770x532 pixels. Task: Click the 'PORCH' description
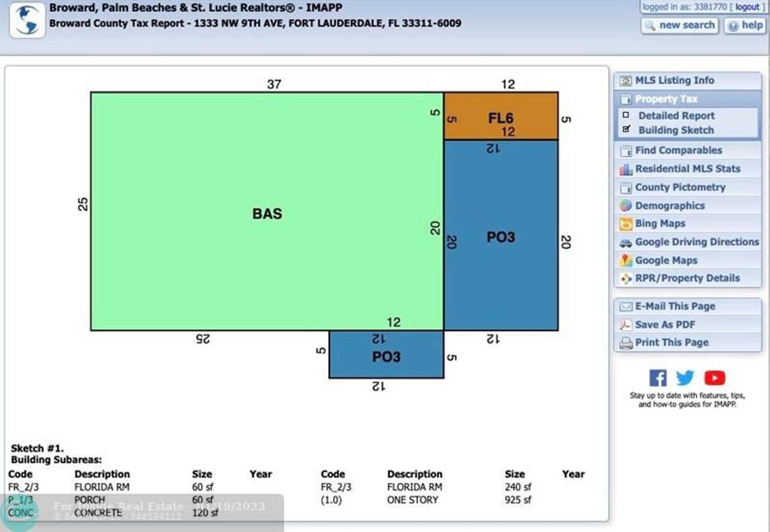pos(90,500)
